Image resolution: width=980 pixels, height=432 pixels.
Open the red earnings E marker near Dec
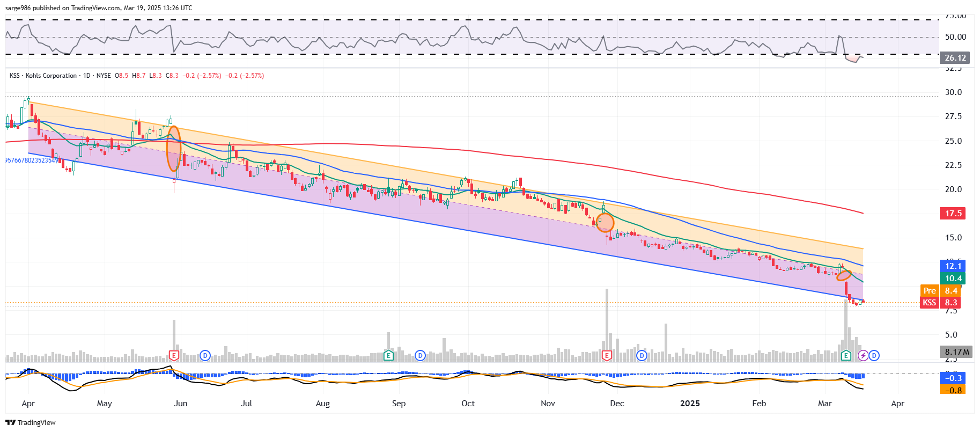pyautogui.click(x=607, y=355)
